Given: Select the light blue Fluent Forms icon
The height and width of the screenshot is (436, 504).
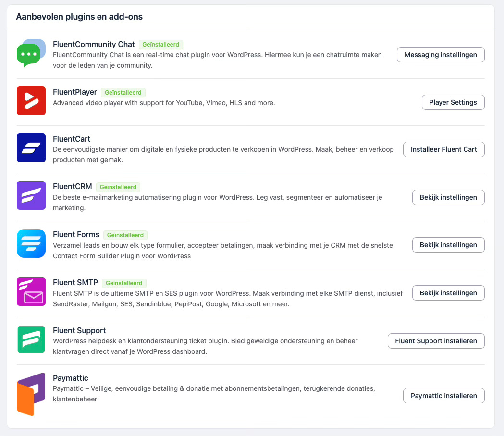Looking at the screenshot, I should click(x=31, y=243).
